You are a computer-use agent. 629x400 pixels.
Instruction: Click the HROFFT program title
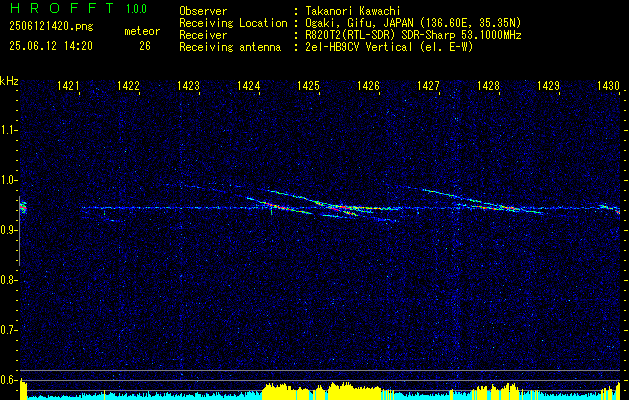62,8
